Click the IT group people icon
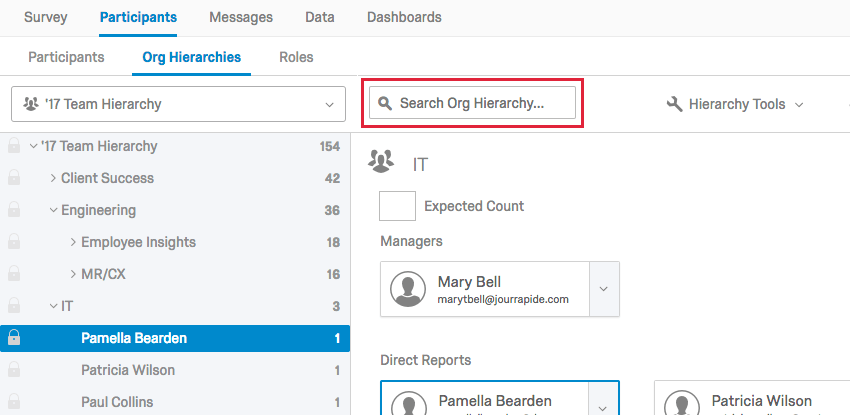The width and height of the screenshot is (850, 415). [380, 160]
